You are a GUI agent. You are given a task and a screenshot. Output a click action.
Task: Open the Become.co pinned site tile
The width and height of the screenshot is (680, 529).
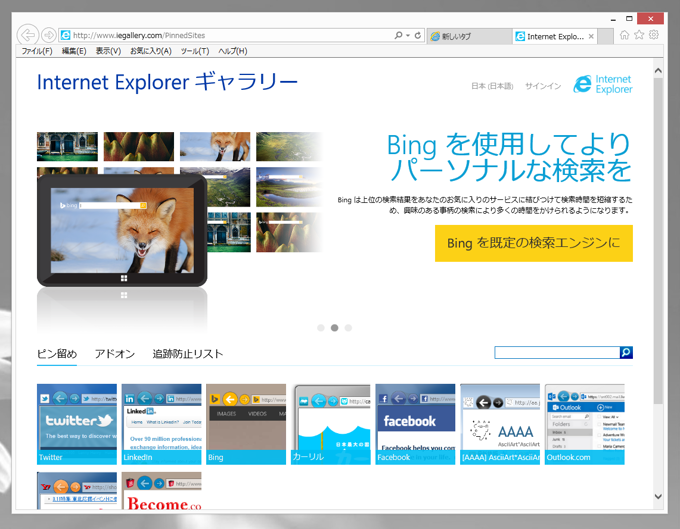pos(161,490)
